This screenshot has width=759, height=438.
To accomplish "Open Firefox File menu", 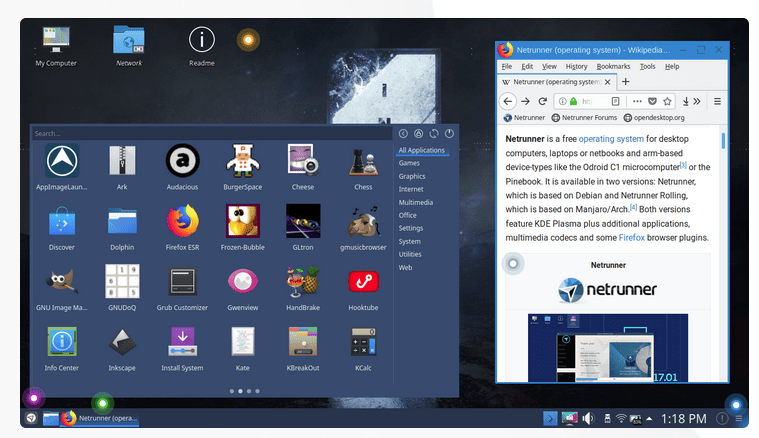I will tap(507, 66).
